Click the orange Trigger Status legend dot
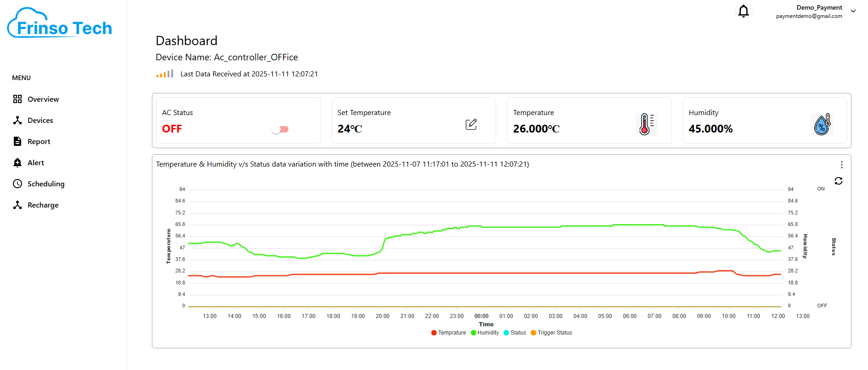 (533, 333)
